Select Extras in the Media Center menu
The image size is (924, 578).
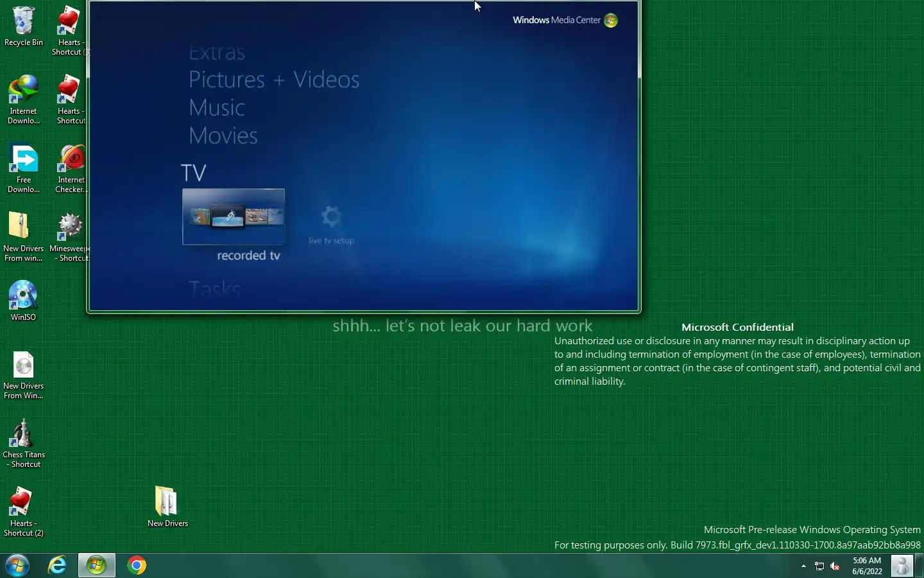click(217, 52)
